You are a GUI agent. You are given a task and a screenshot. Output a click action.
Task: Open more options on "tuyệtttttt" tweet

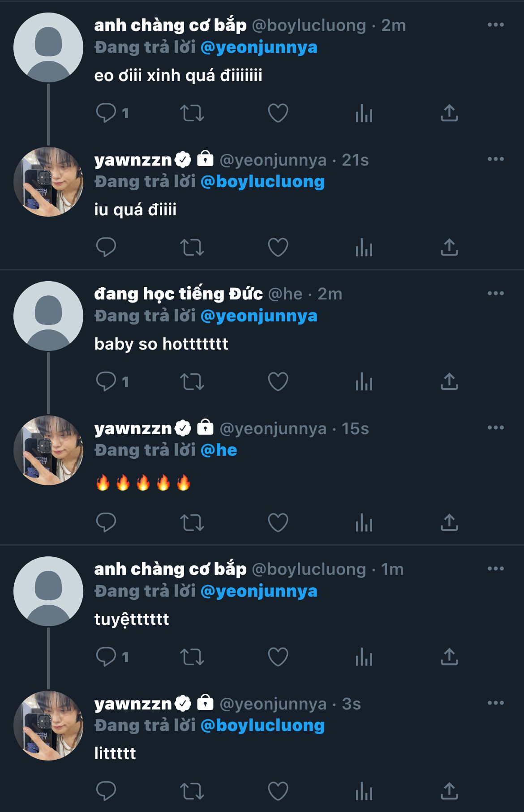[x=495, y=568]
